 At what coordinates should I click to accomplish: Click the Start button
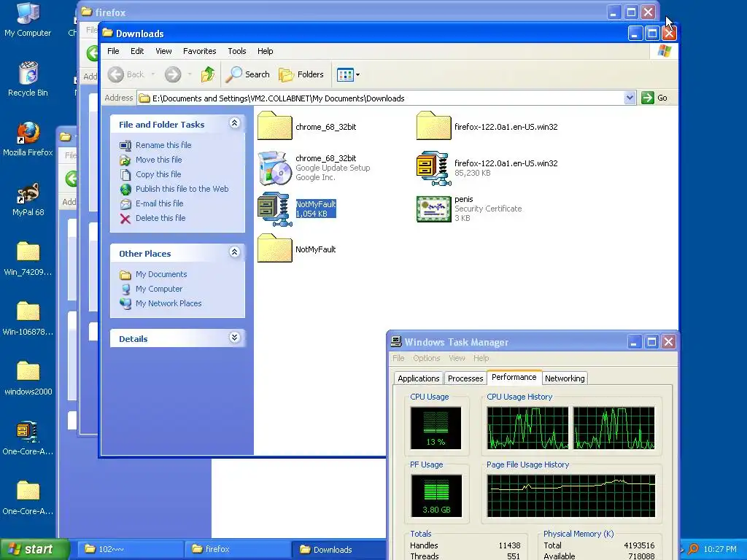35,550
